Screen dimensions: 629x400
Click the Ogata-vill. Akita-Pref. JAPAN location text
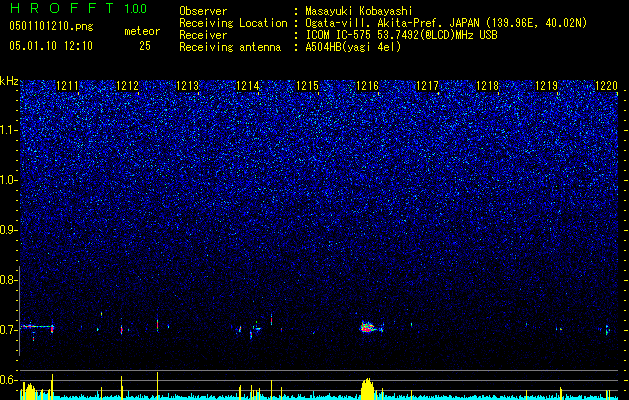[448, 23]
